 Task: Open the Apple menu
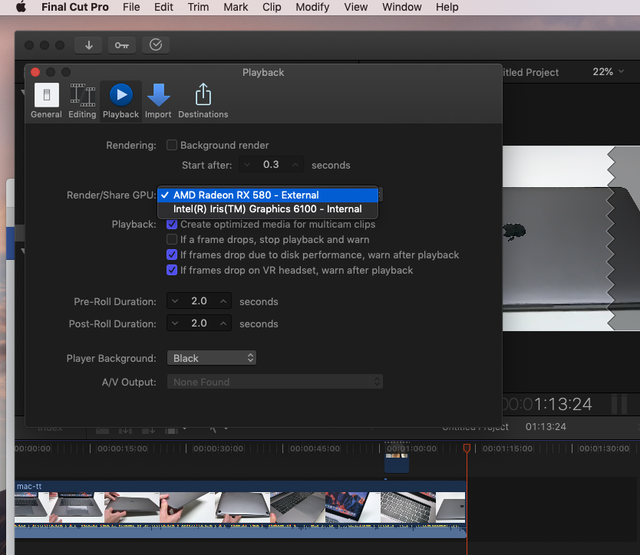click(x=21, y=7)
